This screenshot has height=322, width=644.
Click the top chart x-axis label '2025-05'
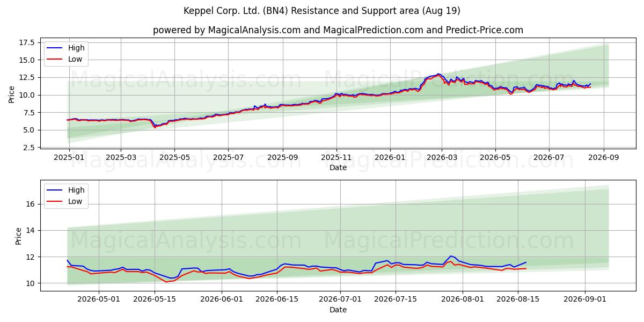174,158
